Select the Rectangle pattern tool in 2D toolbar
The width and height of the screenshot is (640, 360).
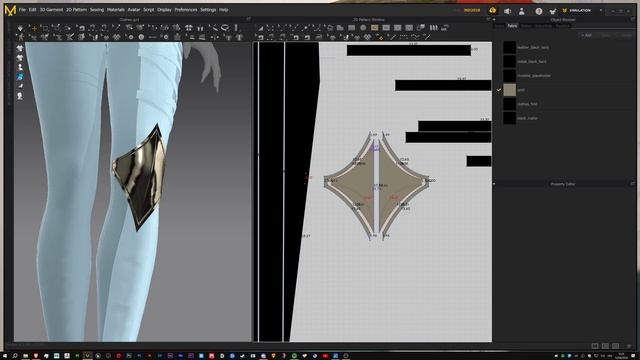click(x=351, y=28)
